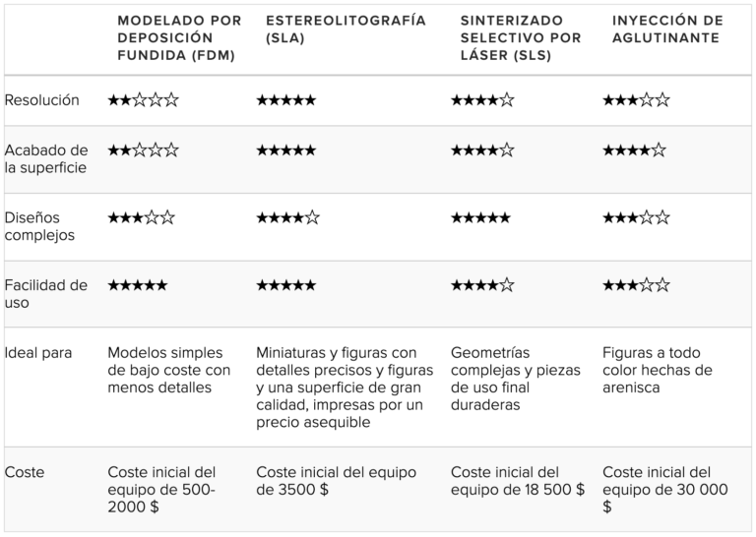The image size is (756, 537).
Task: Click the FDM Resolución star rating
Action: 143,100
